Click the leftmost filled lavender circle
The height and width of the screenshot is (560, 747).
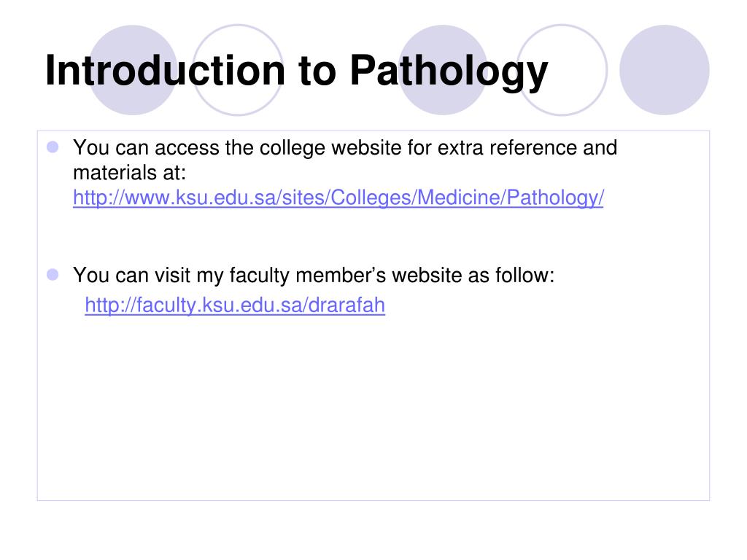point(133,70)
